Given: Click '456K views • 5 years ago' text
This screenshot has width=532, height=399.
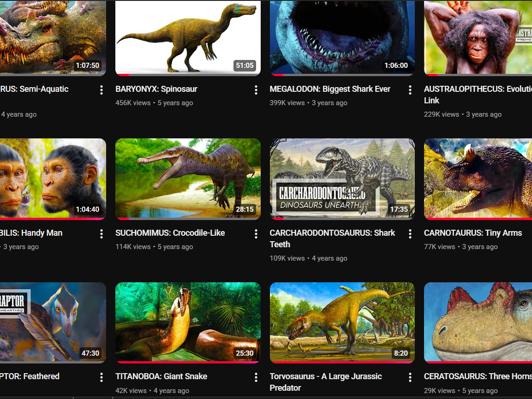Looking at the screenshot, I should point(154,103).
